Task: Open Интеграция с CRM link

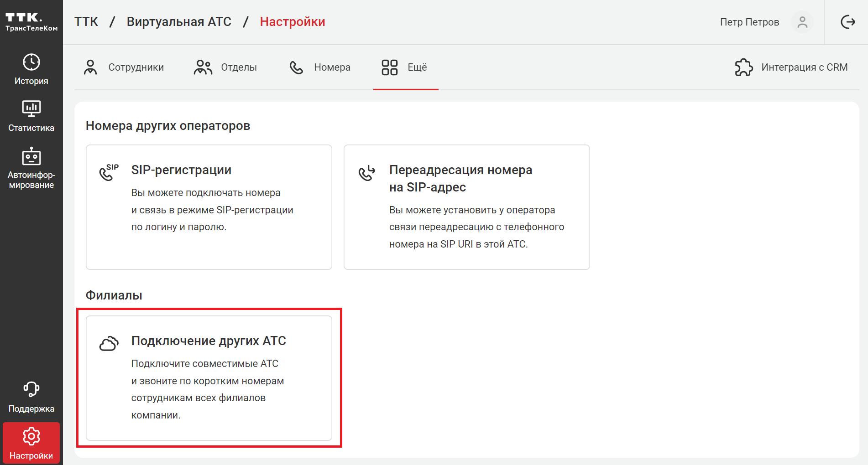Action: [x=804, y=67]
